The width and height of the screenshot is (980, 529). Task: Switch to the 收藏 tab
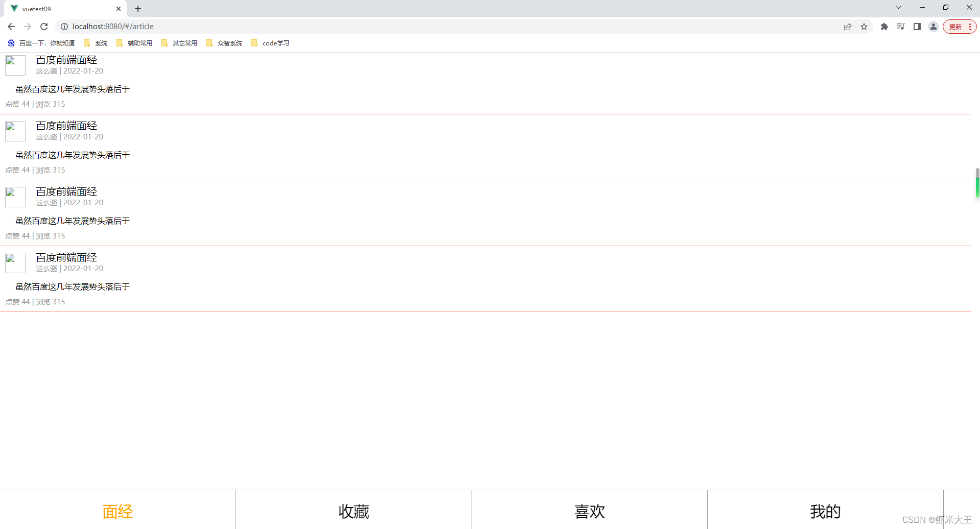(x=354, y=511)
